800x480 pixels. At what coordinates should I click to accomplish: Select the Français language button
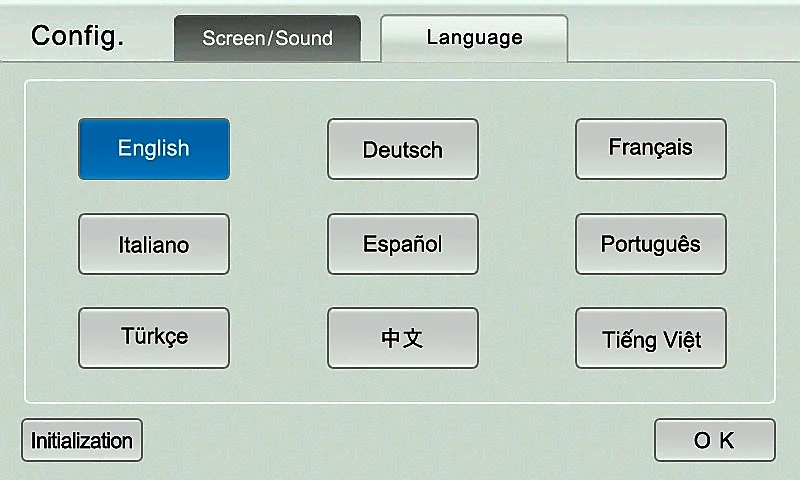coord(651,149)
